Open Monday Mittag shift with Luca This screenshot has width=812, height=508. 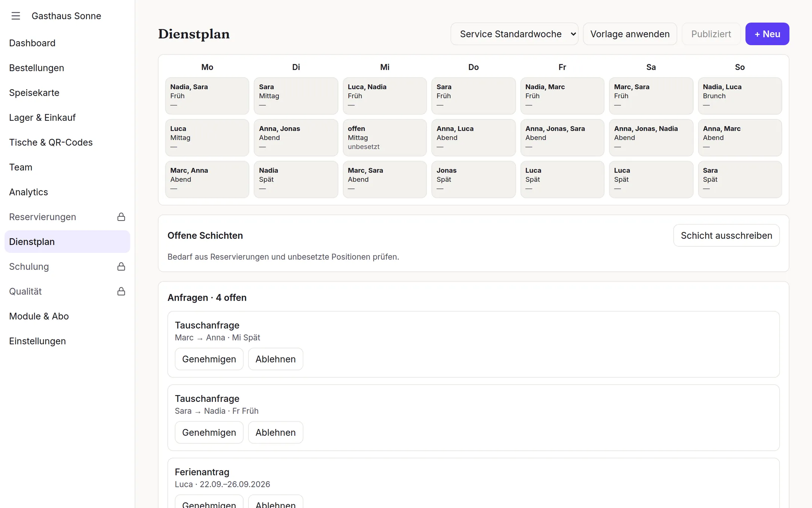click(x=207, y=138)
